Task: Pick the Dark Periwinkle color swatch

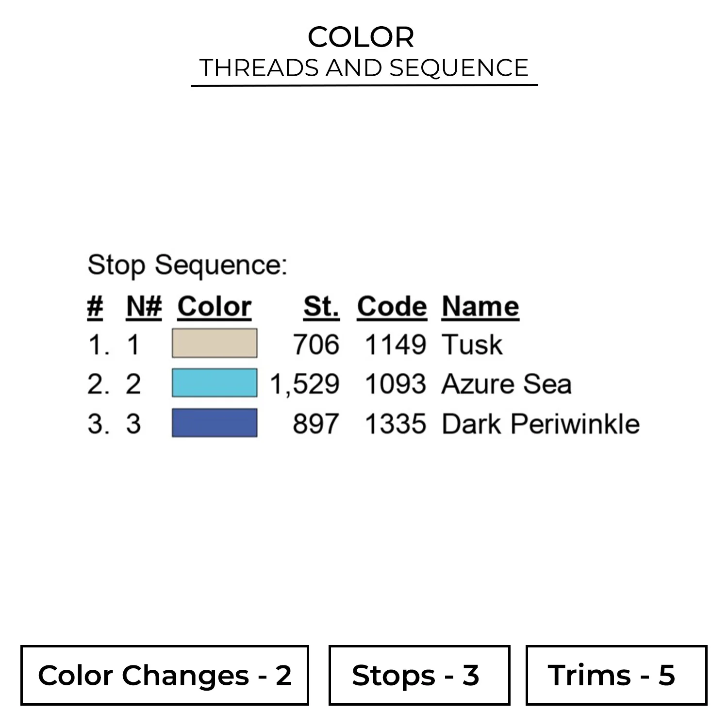Action: (x=215, y=423)
